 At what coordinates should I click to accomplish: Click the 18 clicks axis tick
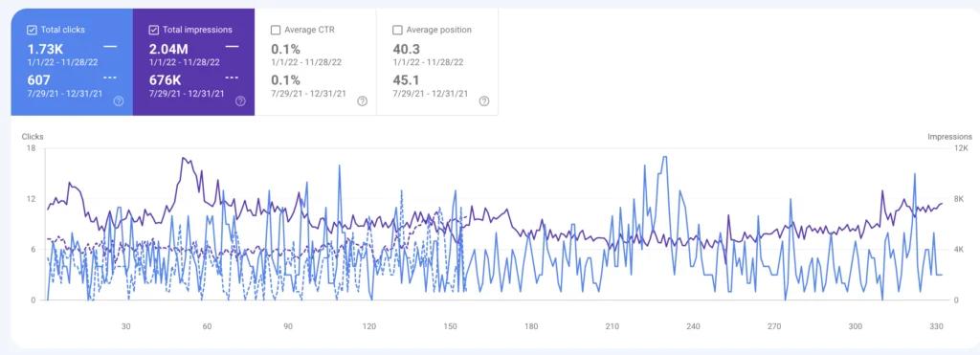tap(31, 148)
